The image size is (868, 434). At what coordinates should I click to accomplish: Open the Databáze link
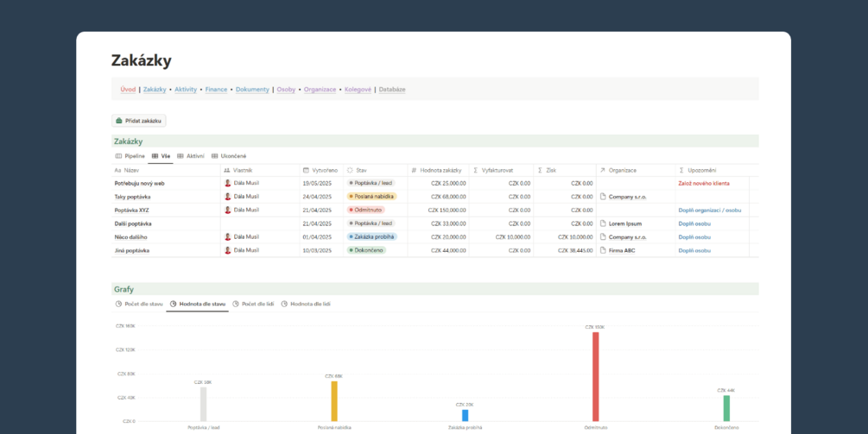pos(392,90)
